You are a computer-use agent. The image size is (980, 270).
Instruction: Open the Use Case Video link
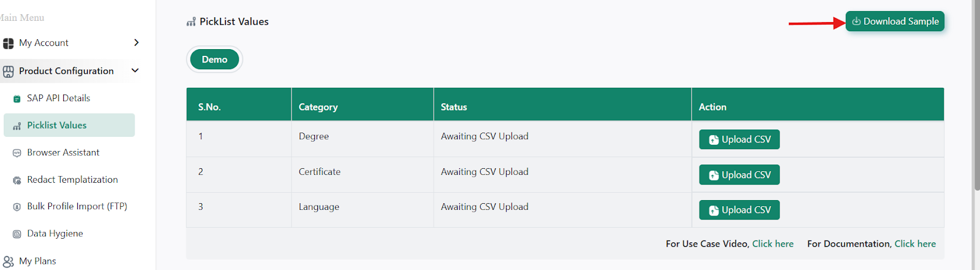(772, 244)
